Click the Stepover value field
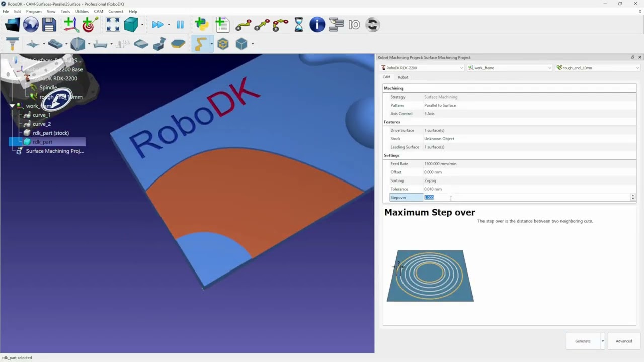Viewport: 644px width, 362px height. (526, 197)
